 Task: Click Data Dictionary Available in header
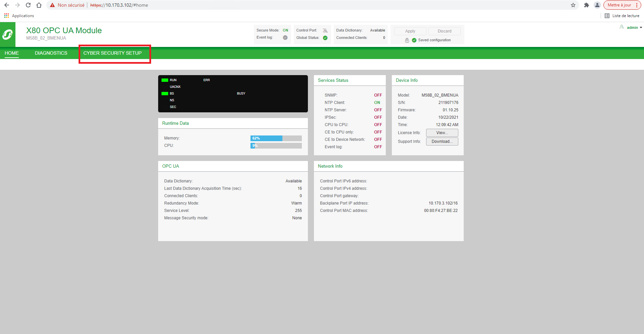[x=377, y=30]
